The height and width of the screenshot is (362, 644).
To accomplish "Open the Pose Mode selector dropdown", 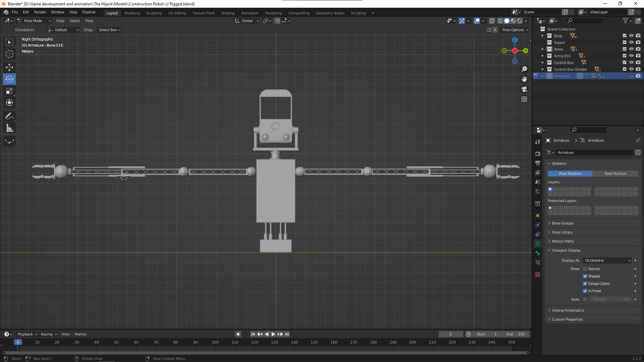I will (34, 21).
